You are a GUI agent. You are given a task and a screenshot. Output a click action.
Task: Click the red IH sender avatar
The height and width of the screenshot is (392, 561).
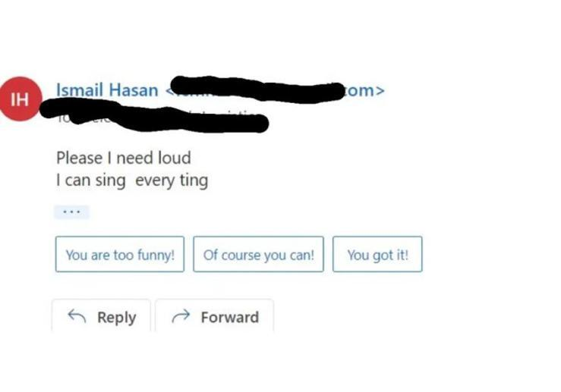(20, 99)
